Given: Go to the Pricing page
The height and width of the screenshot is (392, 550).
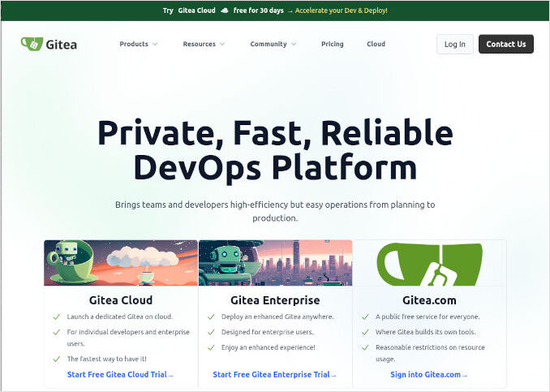Looking at the screenshot, I should [332, 44].
